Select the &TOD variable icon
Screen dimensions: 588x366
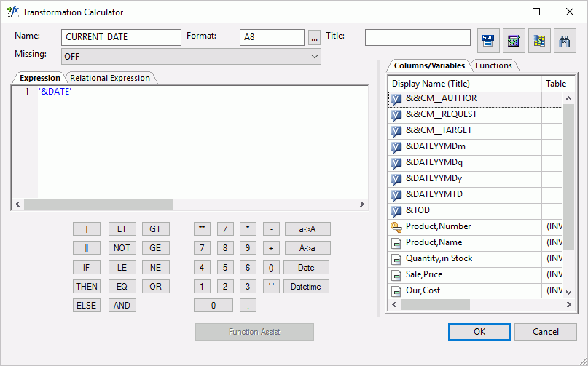coord(396,211)
